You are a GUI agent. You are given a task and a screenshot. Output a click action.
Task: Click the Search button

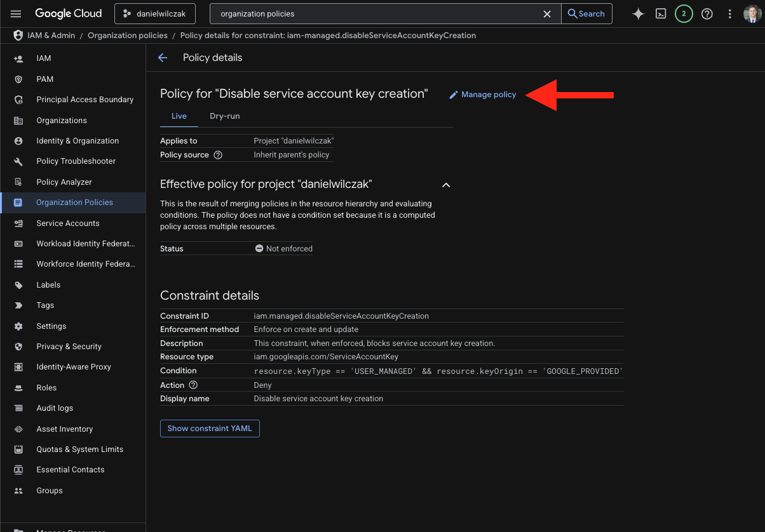[x=586, y=13]
